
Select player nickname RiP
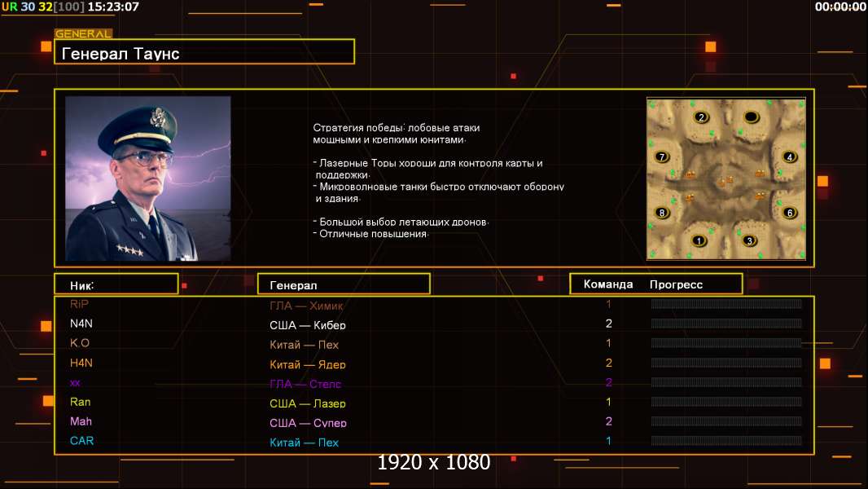(x=79, y=304)
